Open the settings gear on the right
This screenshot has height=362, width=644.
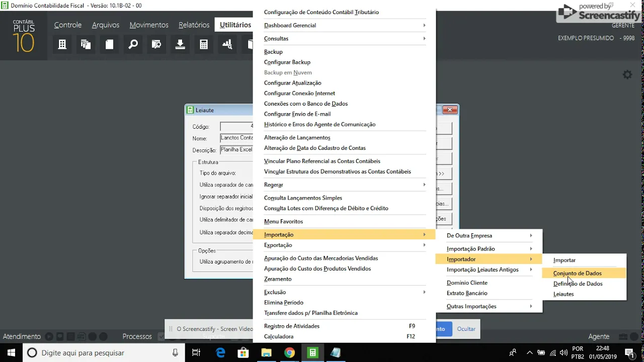(627, 74)
